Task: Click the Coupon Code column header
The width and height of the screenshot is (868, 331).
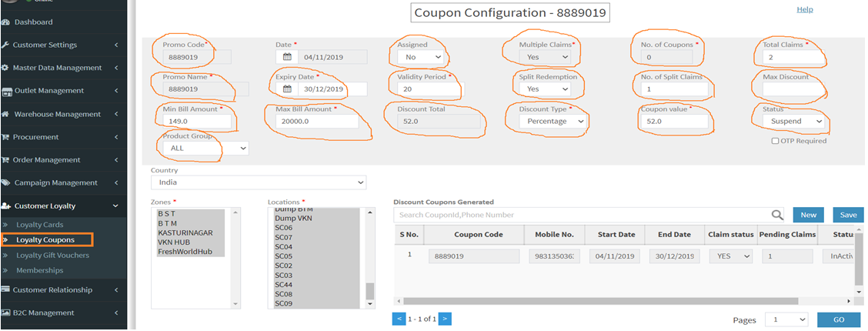Action: click(x=479, y=235)
